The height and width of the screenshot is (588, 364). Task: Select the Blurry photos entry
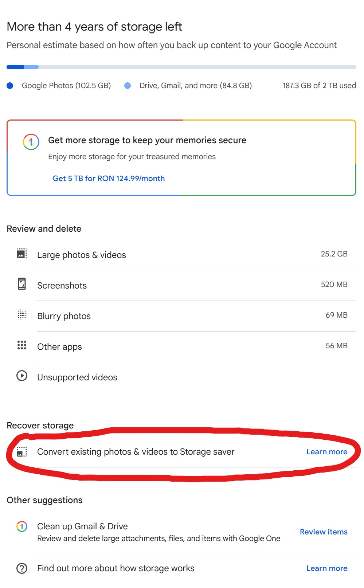(181, 316)
